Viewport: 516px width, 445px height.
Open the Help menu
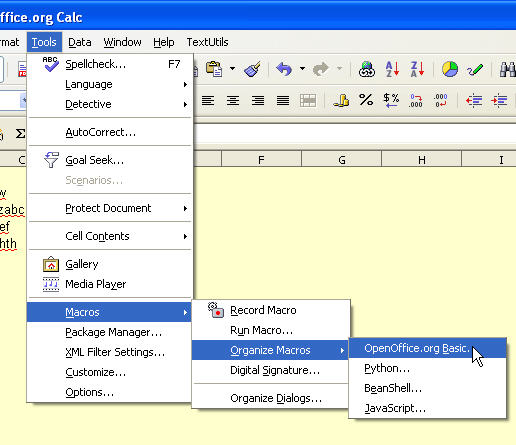pos(164,42)
